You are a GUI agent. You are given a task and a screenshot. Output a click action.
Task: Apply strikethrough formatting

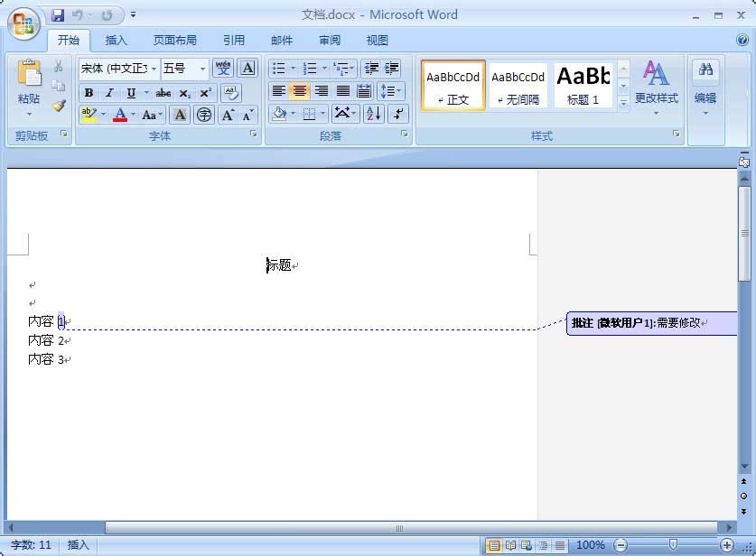[163, 93]
